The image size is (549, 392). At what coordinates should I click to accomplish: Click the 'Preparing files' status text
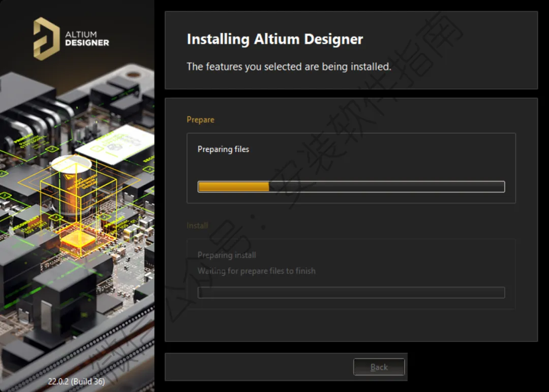223,149
